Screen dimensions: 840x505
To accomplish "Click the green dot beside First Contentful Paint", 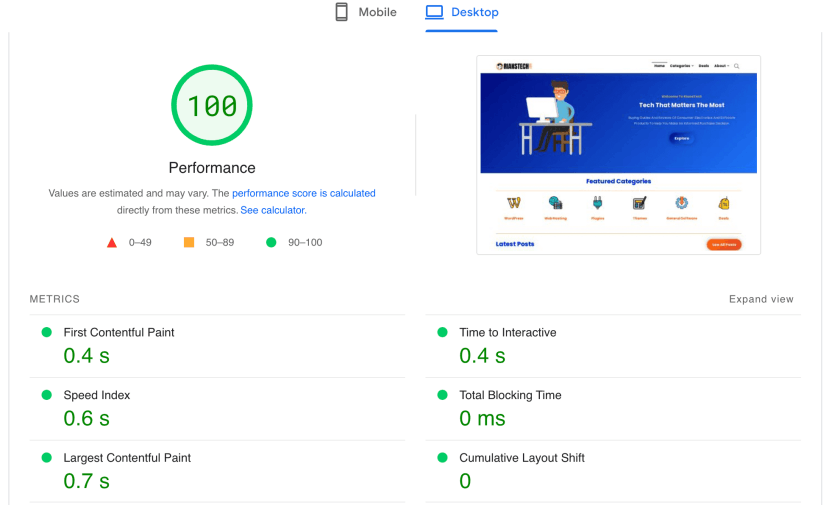I will (x=47, y=332).
